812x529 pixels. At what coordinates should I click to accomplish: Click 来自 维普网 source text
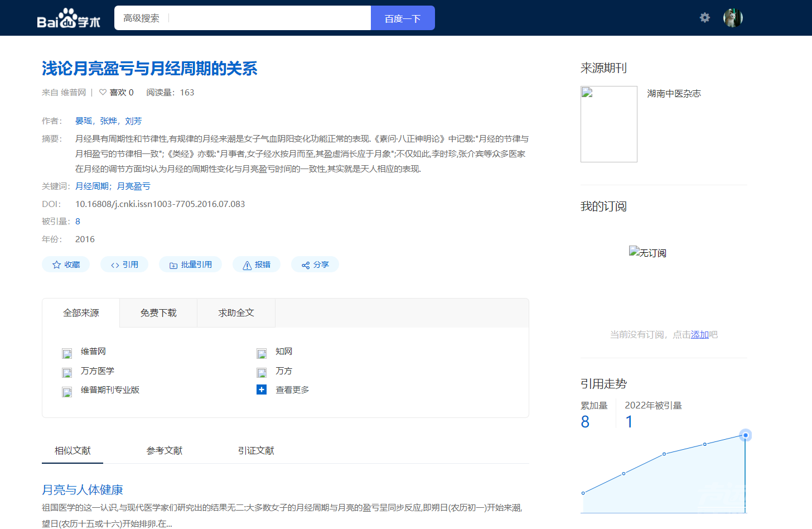64,93
